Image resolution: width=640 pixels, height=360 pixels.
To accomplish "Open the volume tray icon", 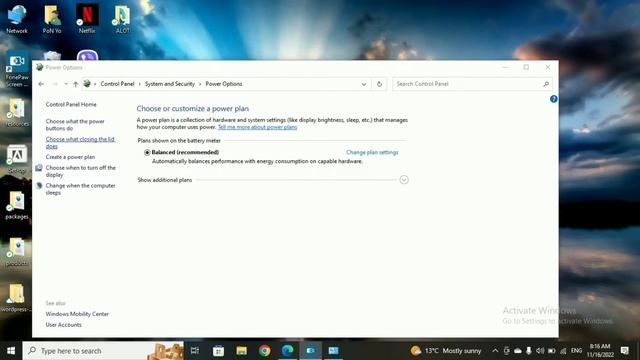I will 540,351.
